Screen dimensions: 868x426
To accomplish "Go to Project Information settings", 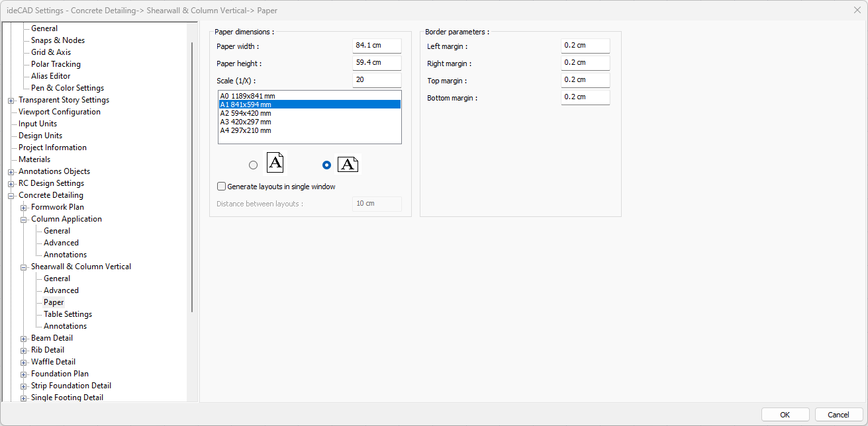I will pyautogui.click(x=52, y=148).
